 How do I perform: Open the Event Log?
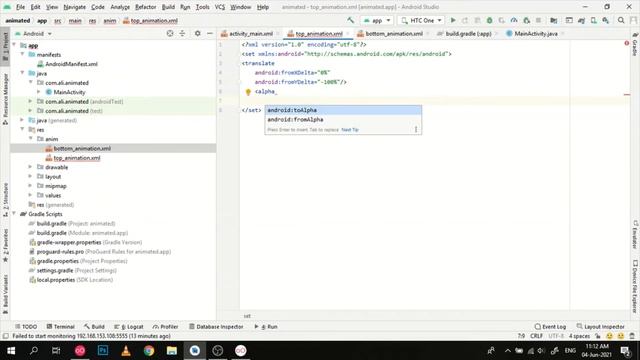point(550,327)
